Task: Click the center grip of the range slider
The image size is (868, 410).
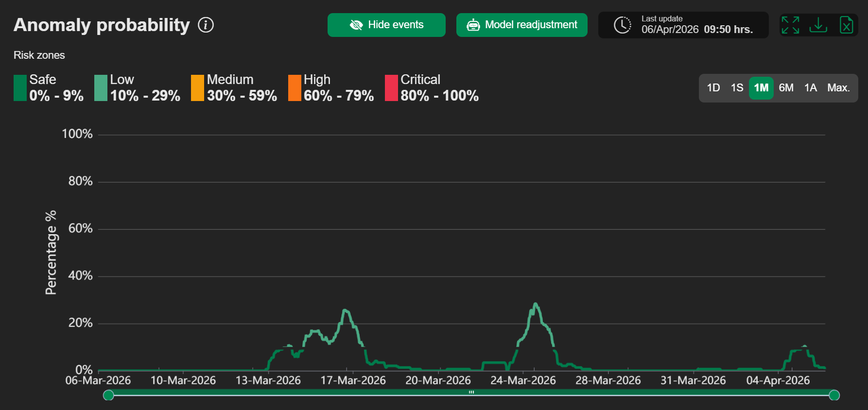Action: (471, 392)
